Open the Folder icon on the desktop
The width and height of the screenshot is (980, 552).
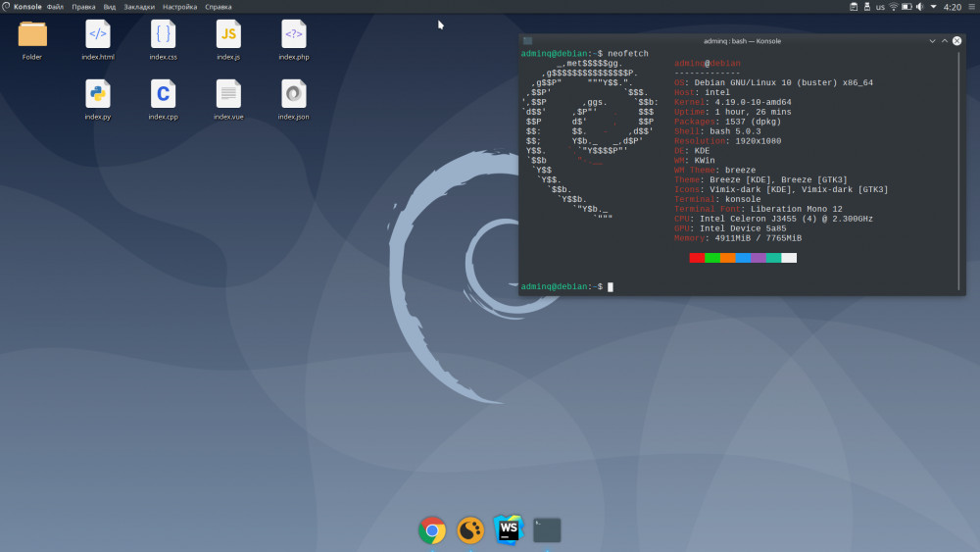32,35
